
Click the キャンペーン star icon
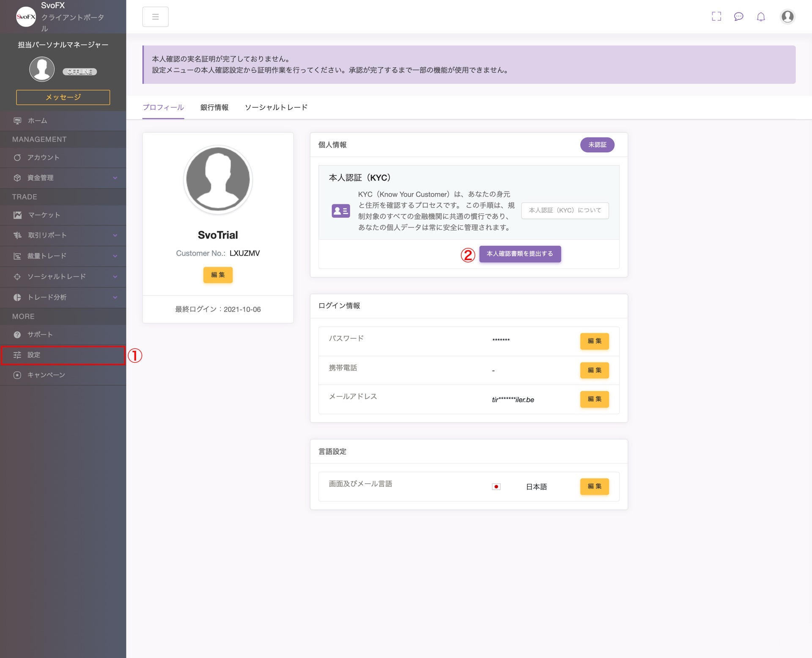coord(17,375)
